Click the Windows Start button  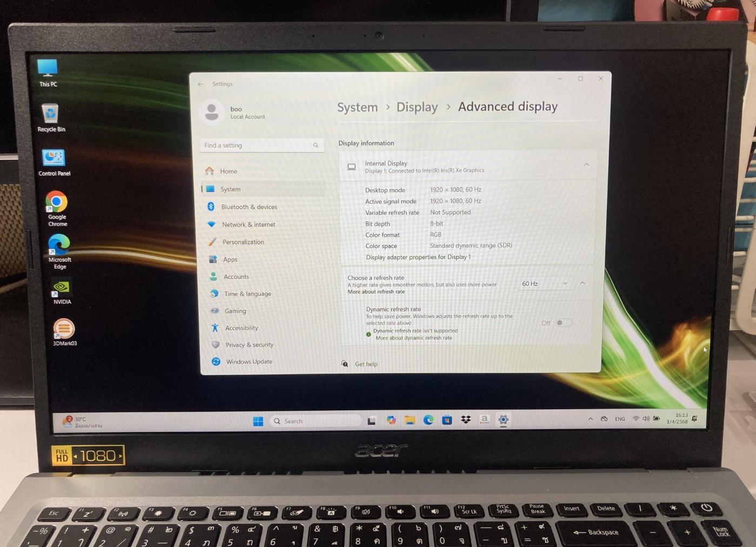coord(258,421)
